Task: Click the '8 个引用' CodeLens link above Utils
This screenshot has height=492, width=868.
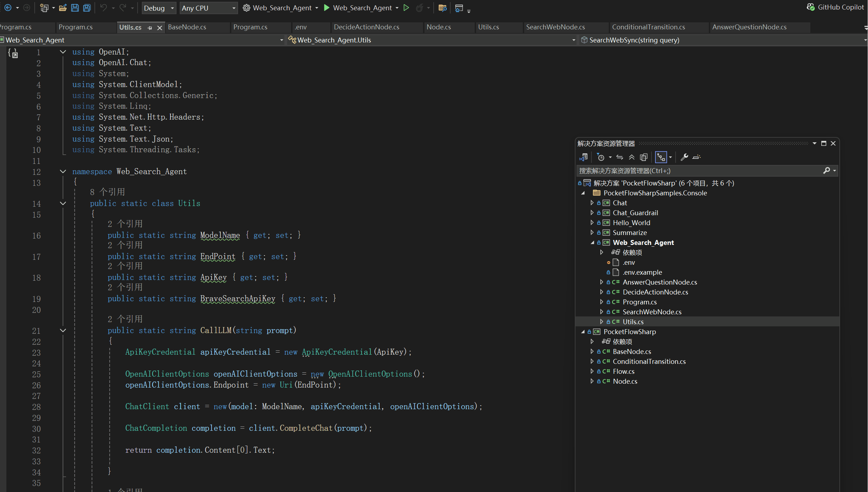Action: [x=107, y=192]
